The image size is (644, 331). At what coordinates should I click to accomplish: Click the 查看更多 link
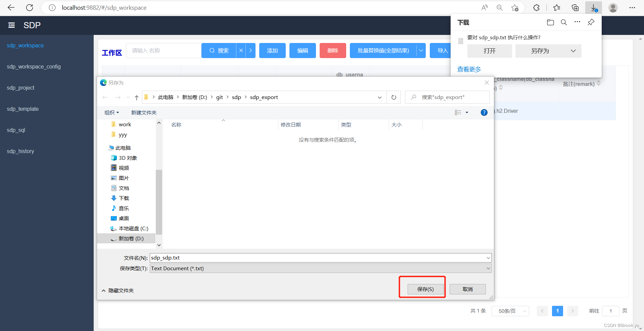pos(469,69)
